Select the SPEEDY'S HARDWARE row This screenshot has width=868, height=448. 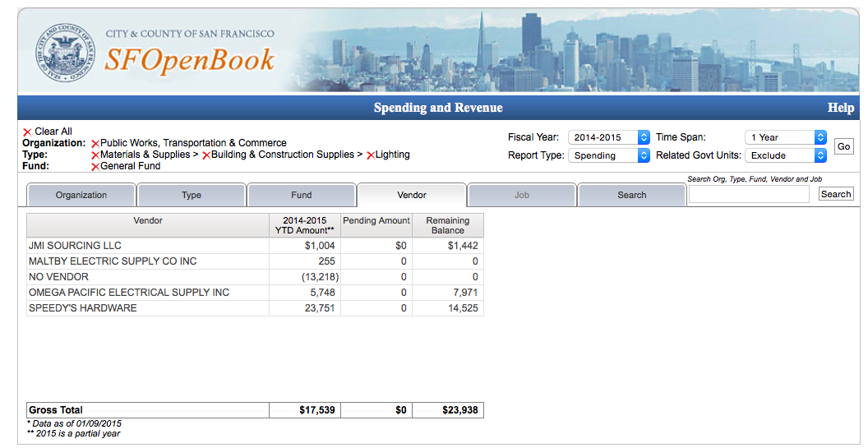(x=255, y=308)
